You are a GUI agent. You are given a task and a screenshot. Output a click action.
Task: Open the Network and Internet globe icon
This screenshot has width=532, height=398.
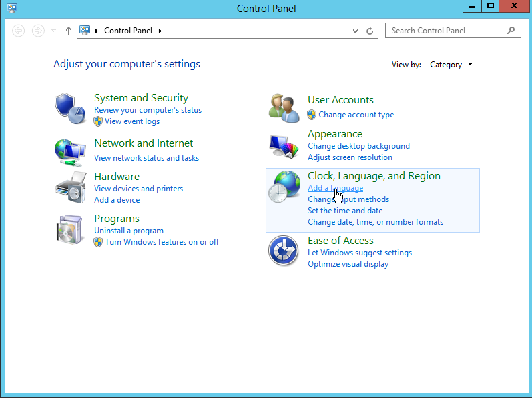tap(70, 153)
